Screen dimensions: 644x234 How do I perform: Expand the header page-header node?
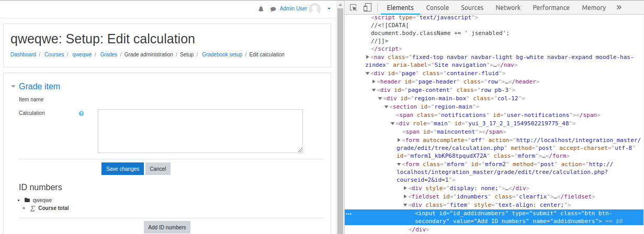coord(374,82)
